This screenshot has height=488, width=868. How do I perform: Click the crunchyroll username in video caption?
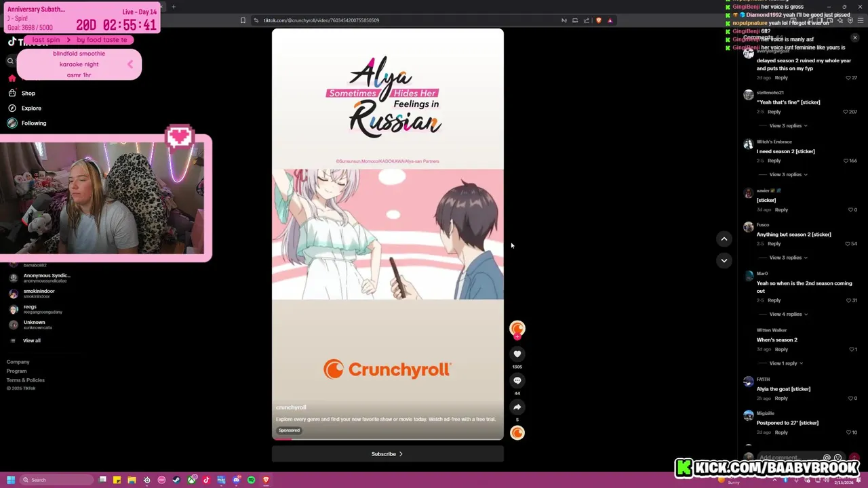291,407
